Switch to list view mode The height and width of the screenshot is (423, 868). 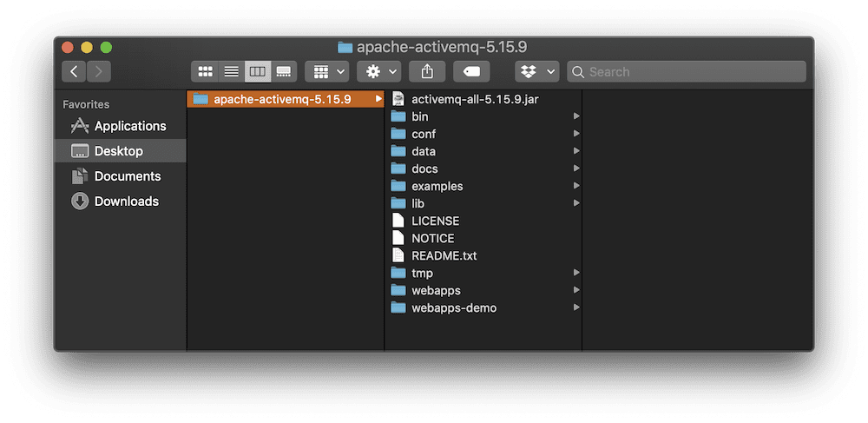tap(232, 71)
